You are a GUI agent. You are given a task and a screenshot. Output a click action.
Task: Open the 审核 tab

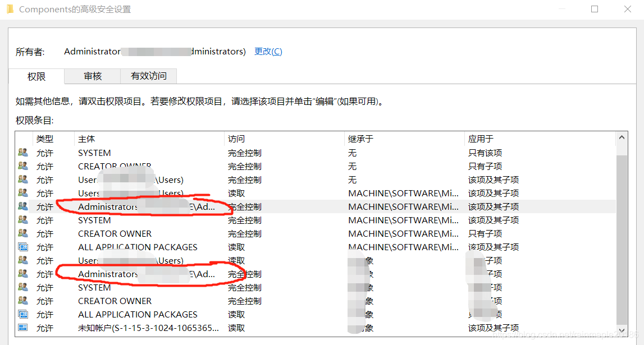click(x=93, y=76)
